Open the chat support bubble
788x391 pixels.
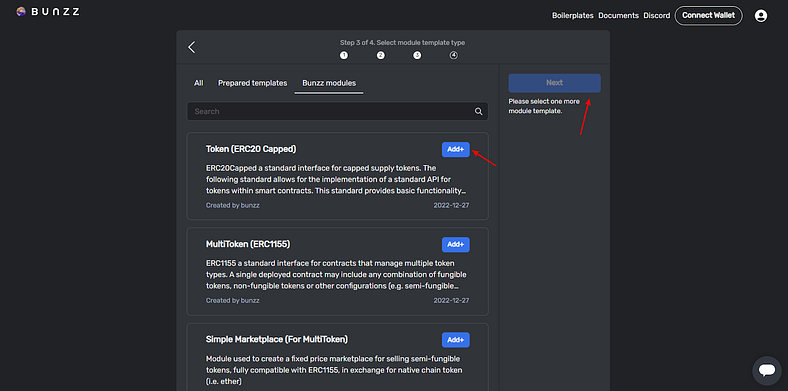click(767, 370)
